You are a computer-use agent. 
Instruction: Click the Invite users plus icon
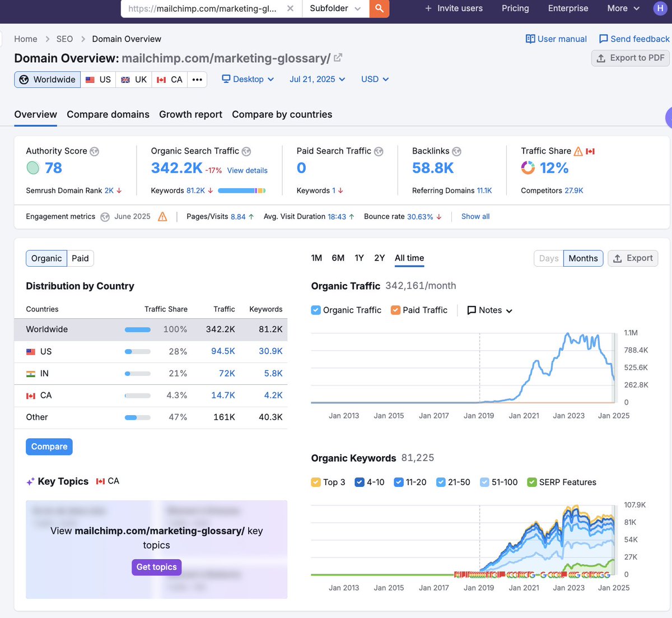point(428,8)
